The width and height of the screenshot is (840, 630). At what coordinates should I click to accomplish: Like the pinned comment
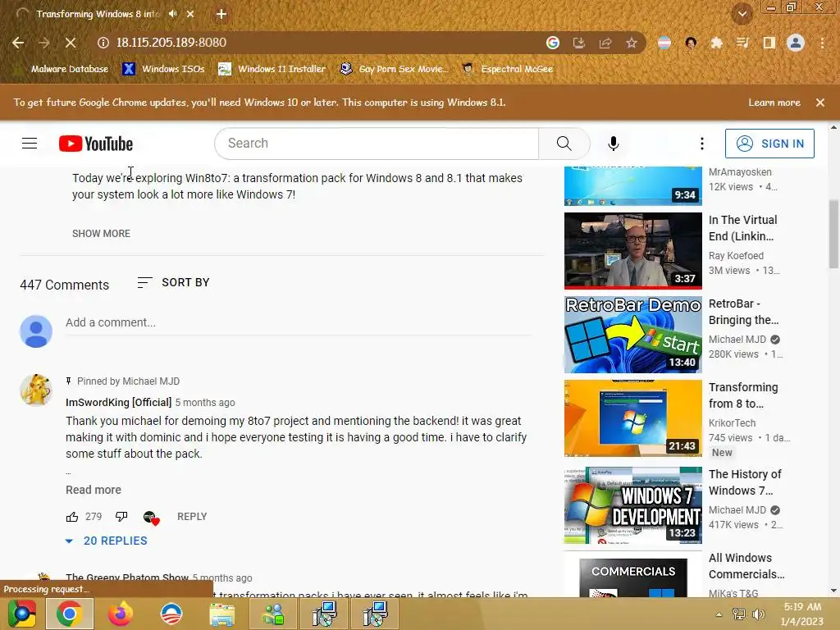point(72,517)
